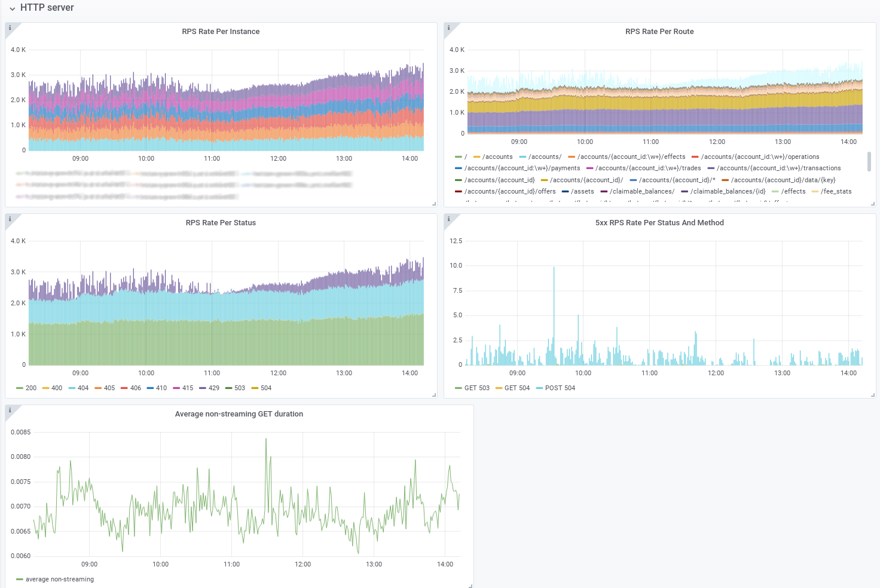Screen dimensions: 880x588
Task: Collapse the HTTP server row chevron
Action: point(12,8)
